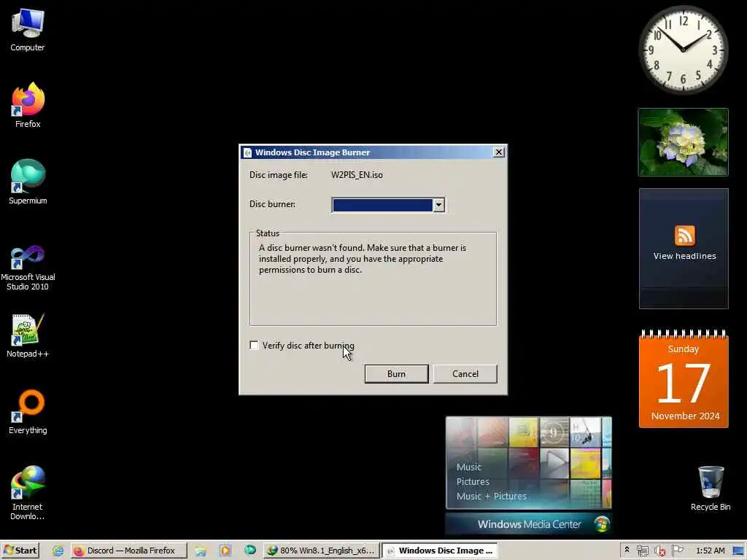
Task: Open the media player icon in taskbar
Action: click(x=225, y=551)
